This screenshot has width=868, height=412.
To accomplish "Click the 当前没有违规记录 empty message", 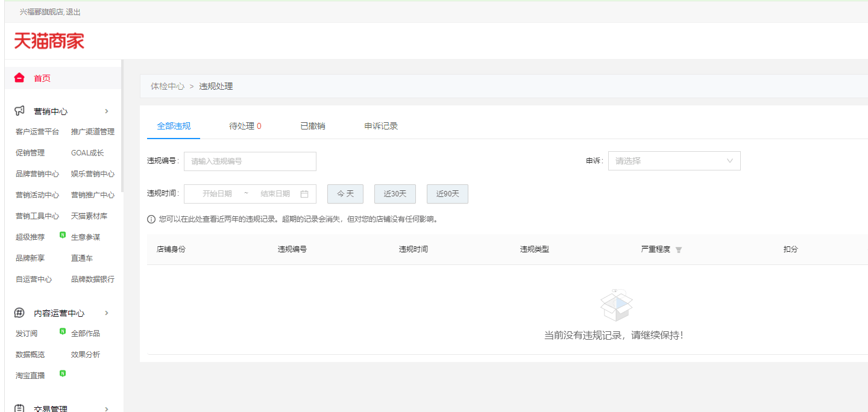I will (x=614, y=336).
